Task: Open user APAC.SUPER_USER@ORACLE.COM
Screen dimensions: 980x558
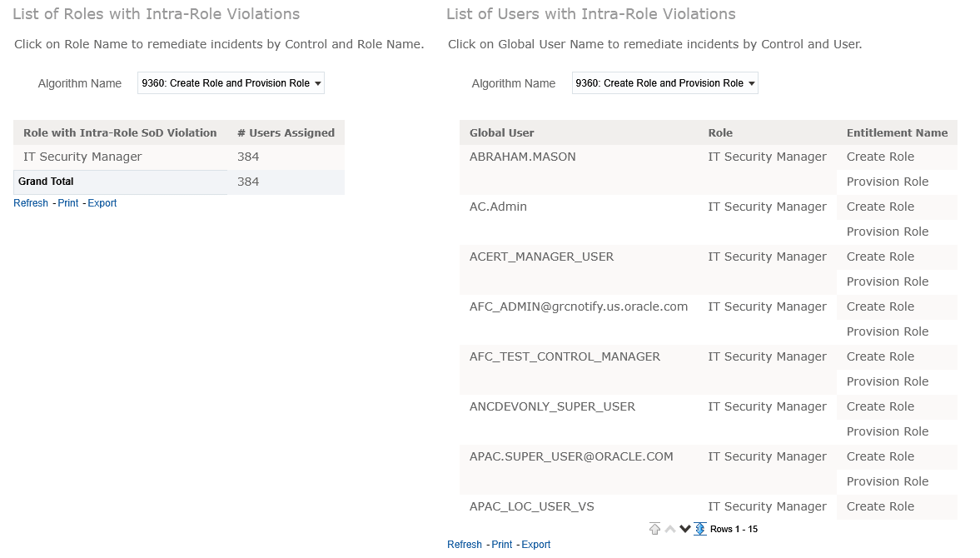Action: pyautogui.click(x=571, y=456)
